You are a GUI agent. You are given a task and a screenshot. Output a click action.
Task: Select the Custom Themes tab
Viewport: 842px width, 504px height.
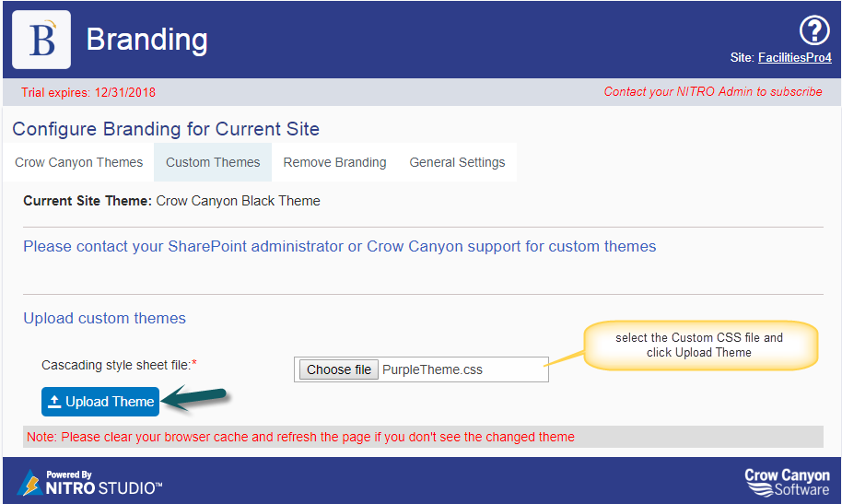[213, 162]
